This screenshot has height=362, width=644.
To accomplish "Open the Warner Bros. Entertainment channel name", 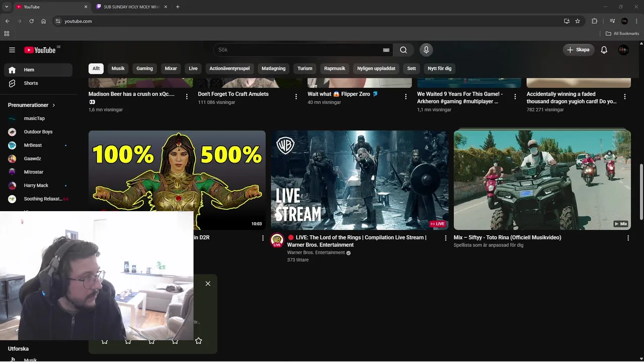I will 316,252.
